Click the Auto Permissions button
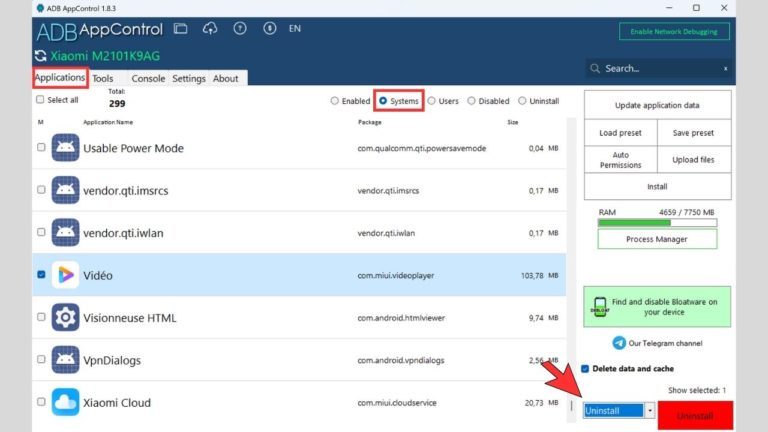This screenshot has height=432, width=768. coord(621,160)
